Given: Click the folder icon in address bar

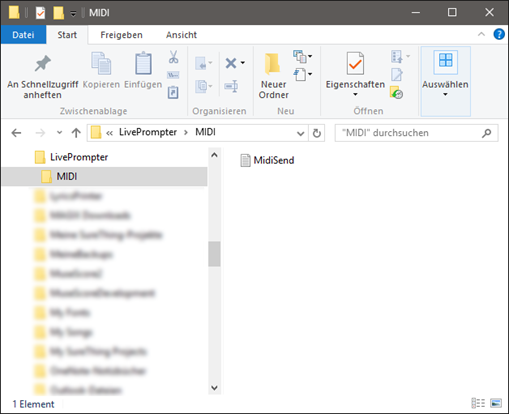Looking at the screenshot, I should tap(96, 132).
